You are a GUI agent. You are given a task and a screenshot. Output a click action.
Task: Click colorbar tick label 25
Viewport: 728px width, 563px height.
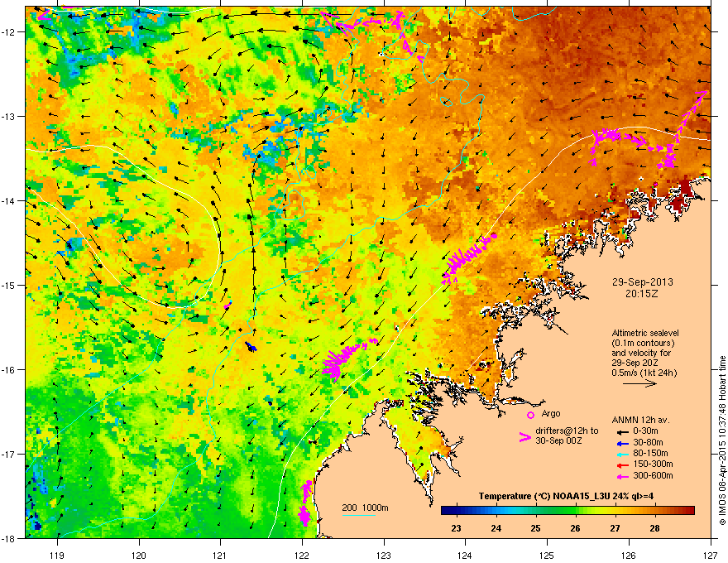pos(536,528)
